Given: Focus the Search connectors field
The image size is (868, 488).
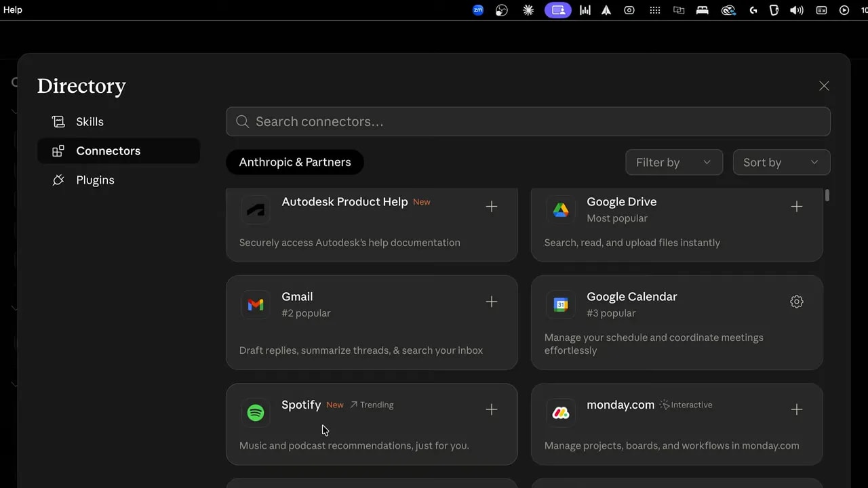Looking at the screenshot, I should tap(528, 122).
